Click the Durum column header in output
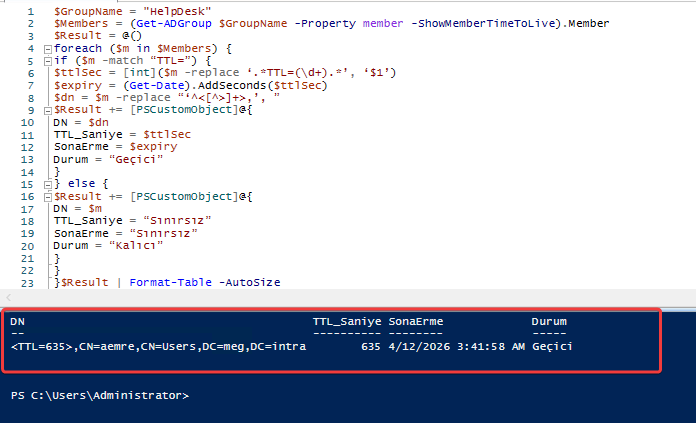The width and height of the screenshot is (696, 423). point(549,322)
